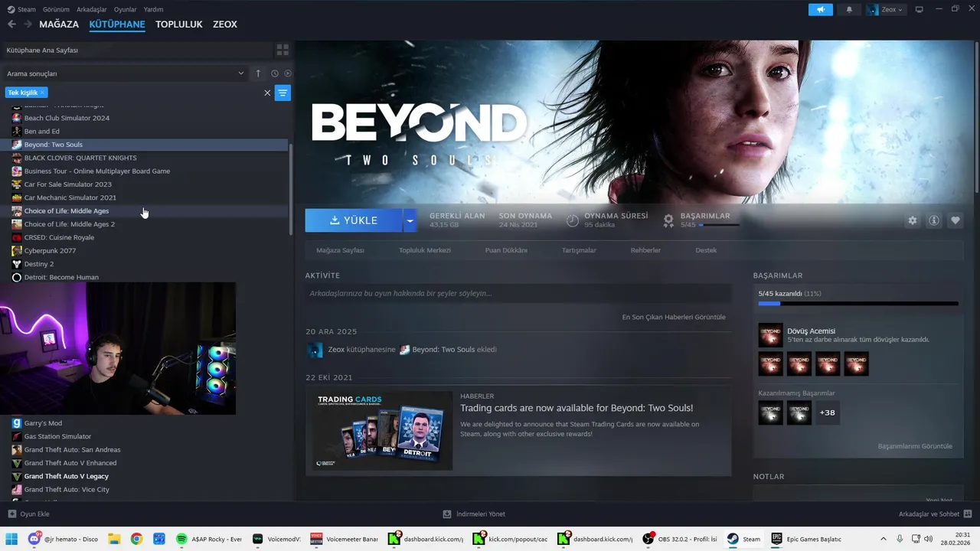
Task: Open the Arama sonuçları dropdown
Action: pos(125,73)
